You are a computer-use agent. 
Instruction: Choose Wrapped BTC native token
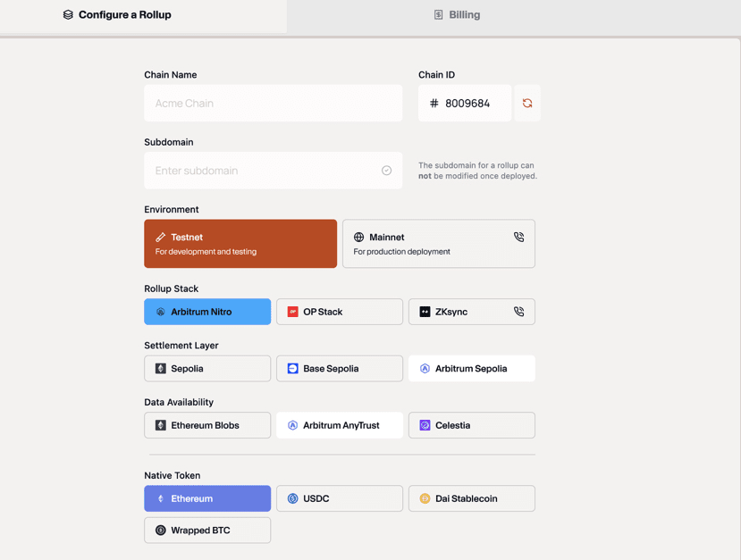point(207,531)
